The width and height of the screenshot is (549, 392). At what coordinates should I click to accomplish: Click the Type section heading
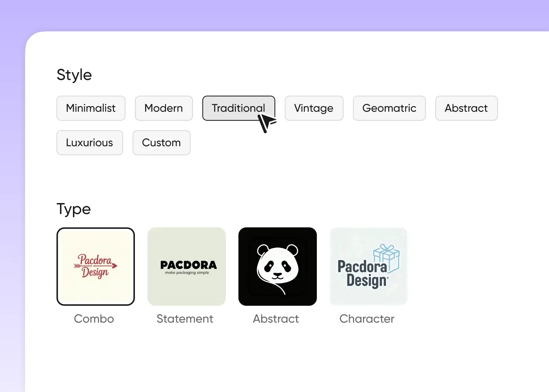coord(74,209)
